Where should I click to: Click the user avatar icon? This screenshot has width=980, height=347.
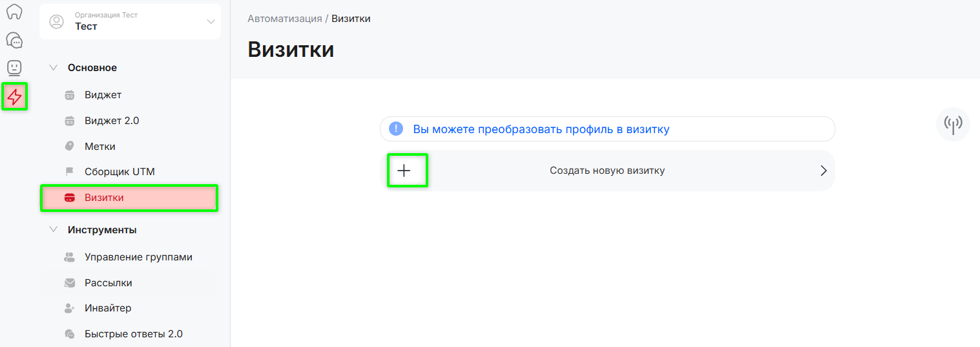[57, 21]
